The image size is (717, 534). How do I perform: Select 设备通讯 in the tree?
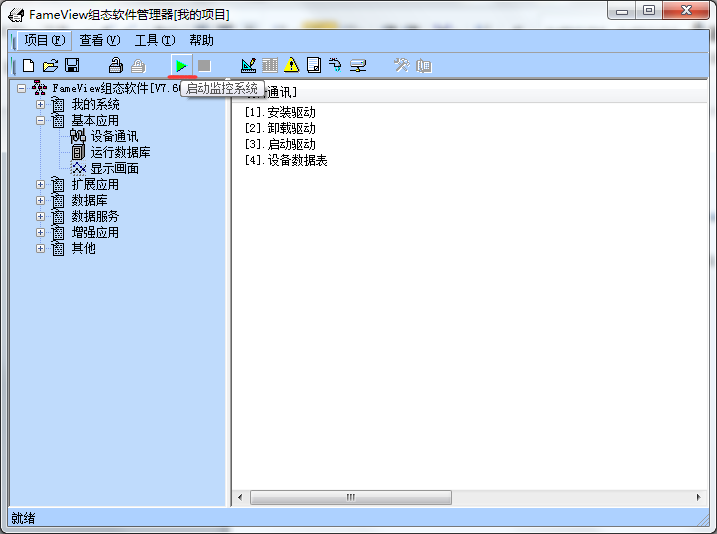pos(114,137)
